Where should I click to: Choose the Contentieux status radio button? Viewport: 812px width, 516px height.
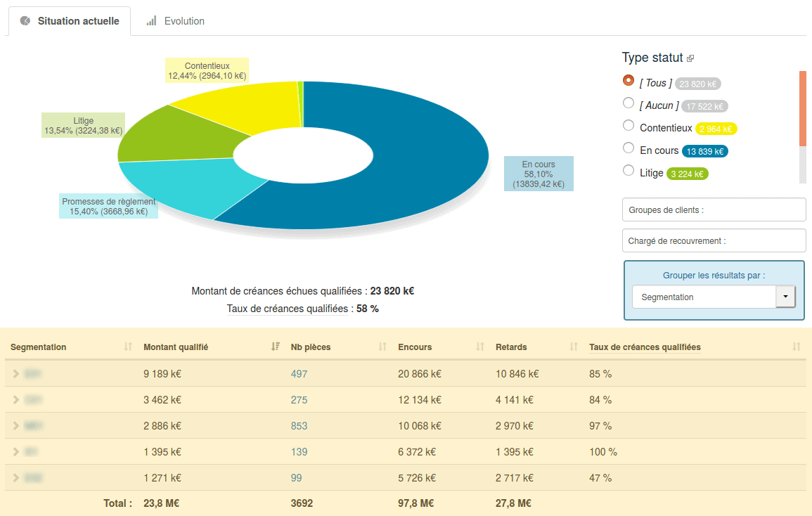[629, 126]
